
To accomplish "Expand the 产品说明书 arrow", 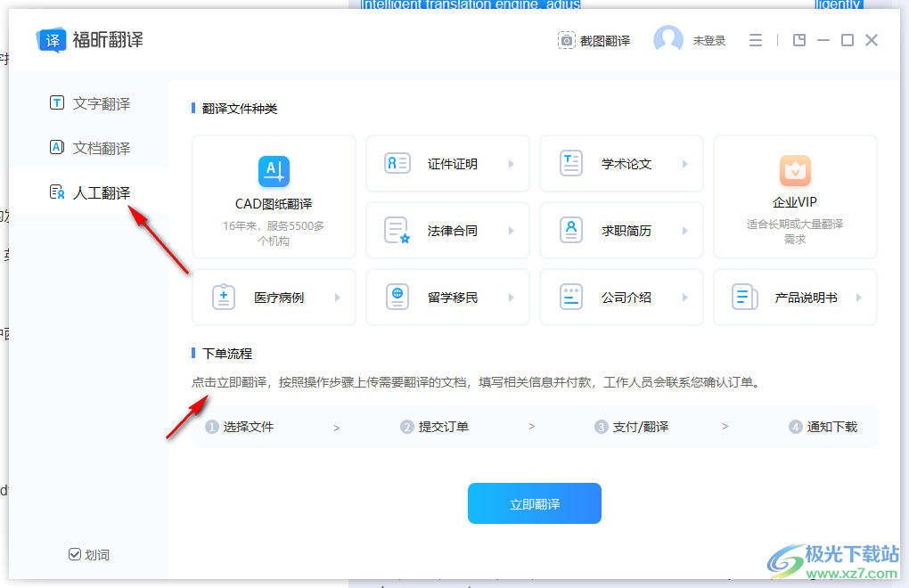I will [x=859, y=298].
